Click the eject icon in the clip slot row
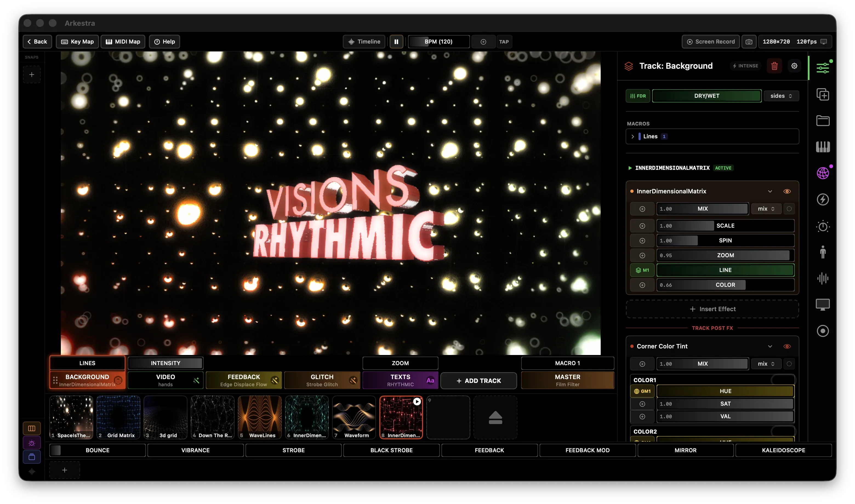 [495, 417]
